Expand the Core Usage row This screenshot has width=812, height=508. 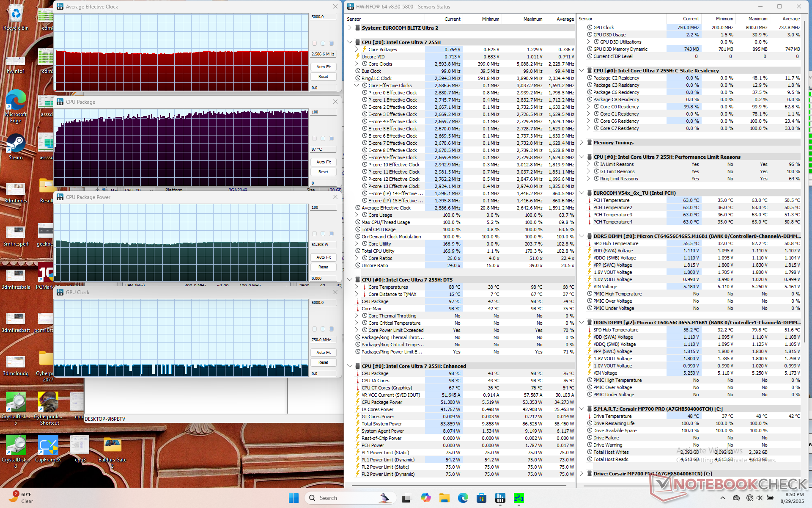click(357, 215)
